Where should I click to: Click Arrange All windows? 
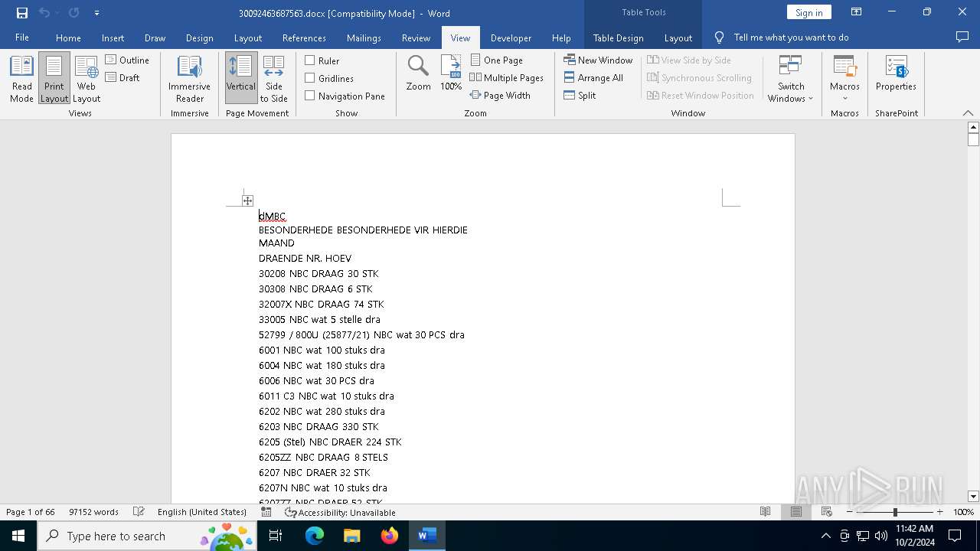coord(593,77)
